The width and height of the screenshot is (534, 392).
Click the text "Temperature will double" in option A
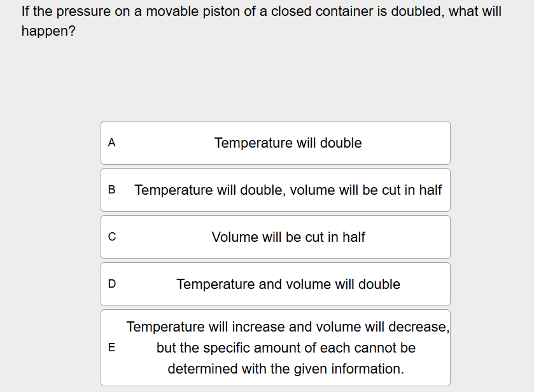coord(288,143)
